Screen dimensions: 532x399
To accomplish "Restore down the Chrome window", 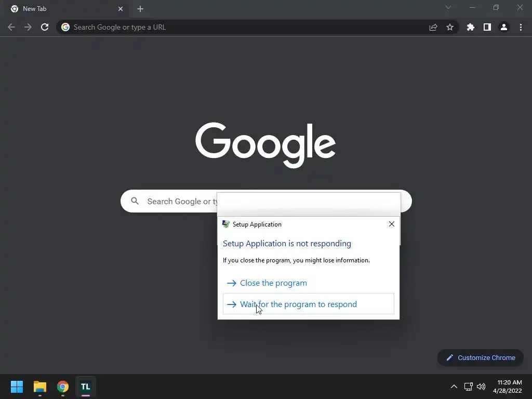I will pyautogui.click(x=496, y=7).
